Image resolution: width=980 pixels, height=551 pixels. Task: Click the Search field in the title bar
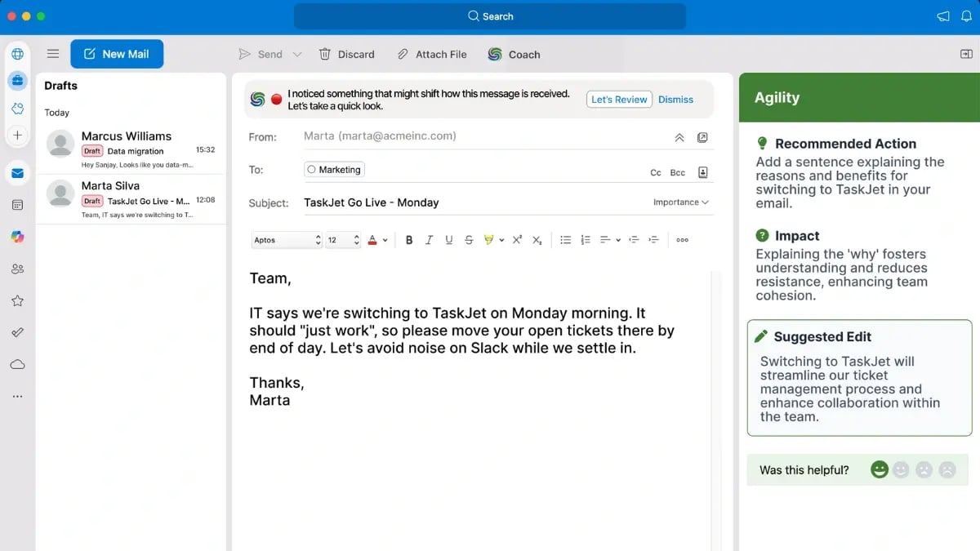point(490,16)
